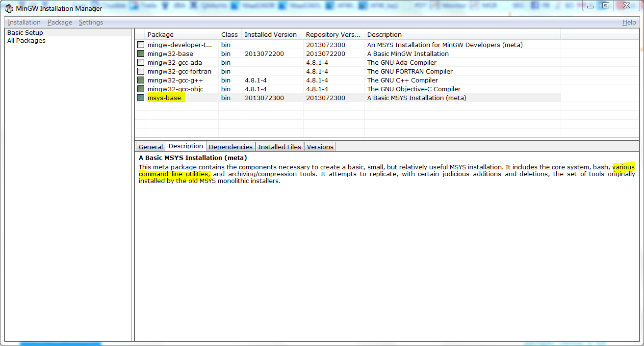This screenshot has width=644, height=346.
Task: Toggle the mingw-developer-toolkit package checkbox
Action: [141, 45]
